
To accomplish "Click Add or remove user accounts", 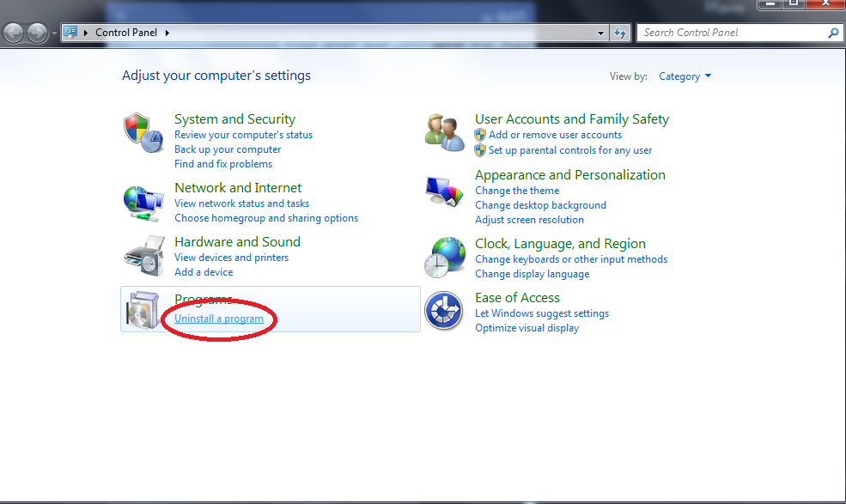I will click(555, 135).
